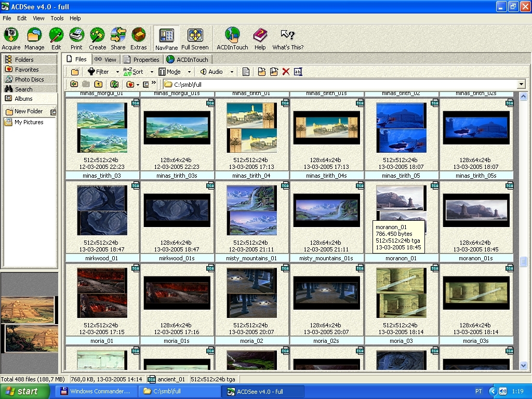Open the Edit tool
The image size is (532, 399).
56,35
